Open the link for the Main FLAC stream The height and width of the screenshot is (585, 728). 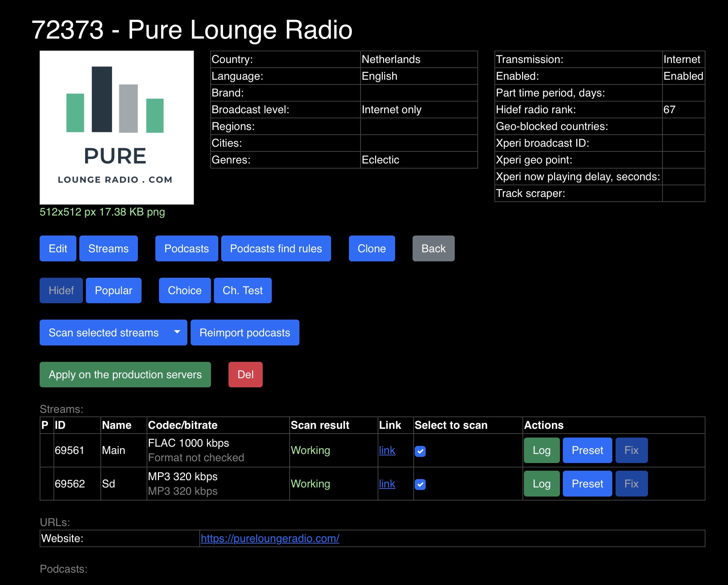387,450
